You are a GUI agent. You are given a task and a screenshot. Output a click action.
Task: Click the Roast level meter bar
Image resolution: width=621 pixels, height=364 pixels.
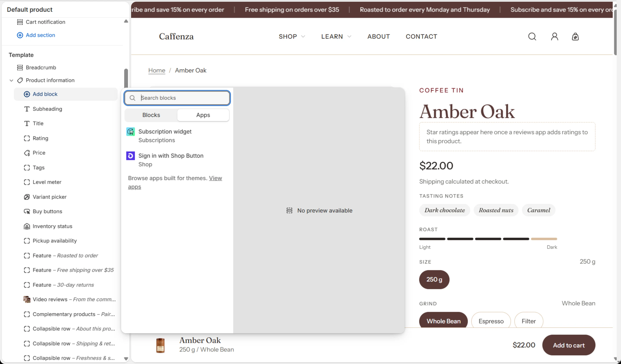[x=488, y=239]
